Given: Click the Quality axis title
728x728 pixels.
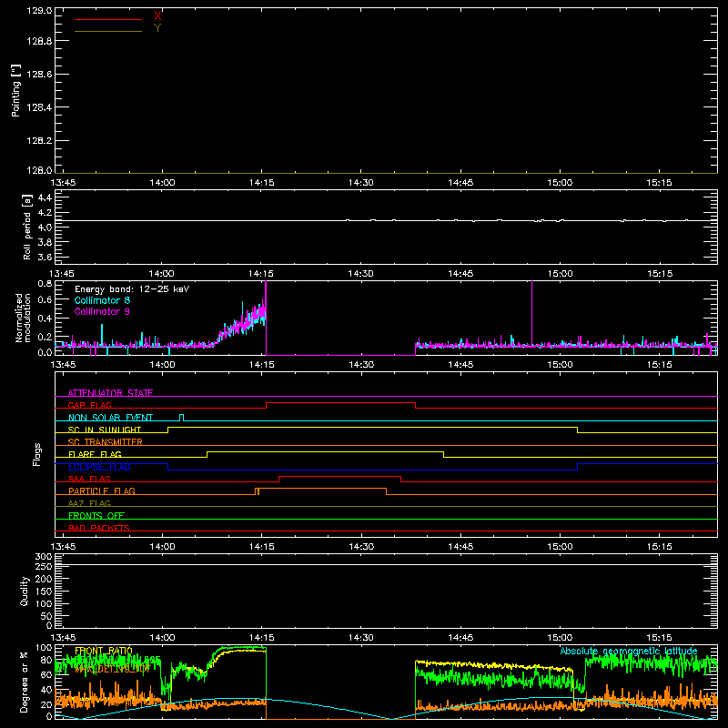Looking at the screenshot, I should 25,591.
